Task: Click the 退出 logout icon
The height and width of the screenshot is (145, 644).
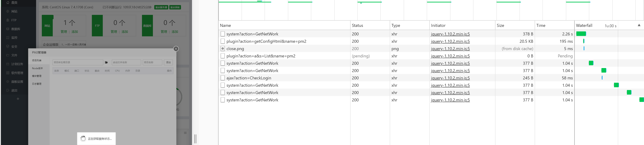Action: click(x=7, y=91)
